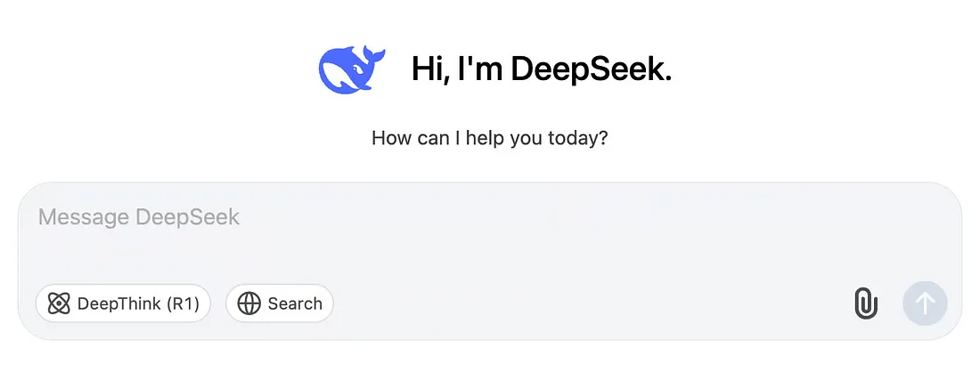Click the blue DeepSeek whale logo
Image resolution: width=980 pixels, height=372 pixels.
(351, 69)
